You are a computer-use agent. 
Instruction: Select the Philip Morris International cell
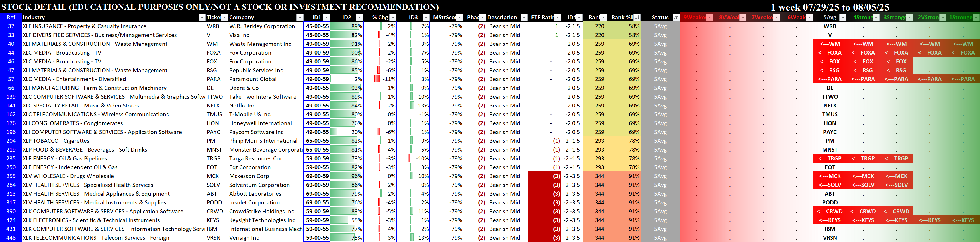pyautogui.click(x=266, y=141)
